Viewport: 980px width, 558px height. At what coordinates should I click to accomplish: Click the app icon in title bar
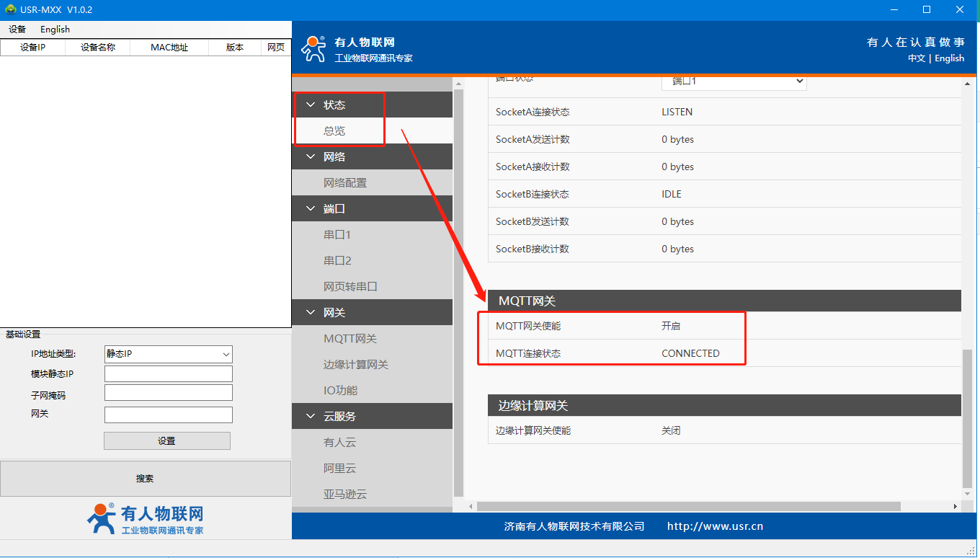(11, 10)
